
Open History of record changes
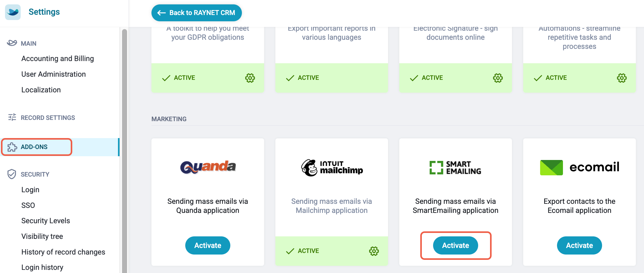[63, 252]
